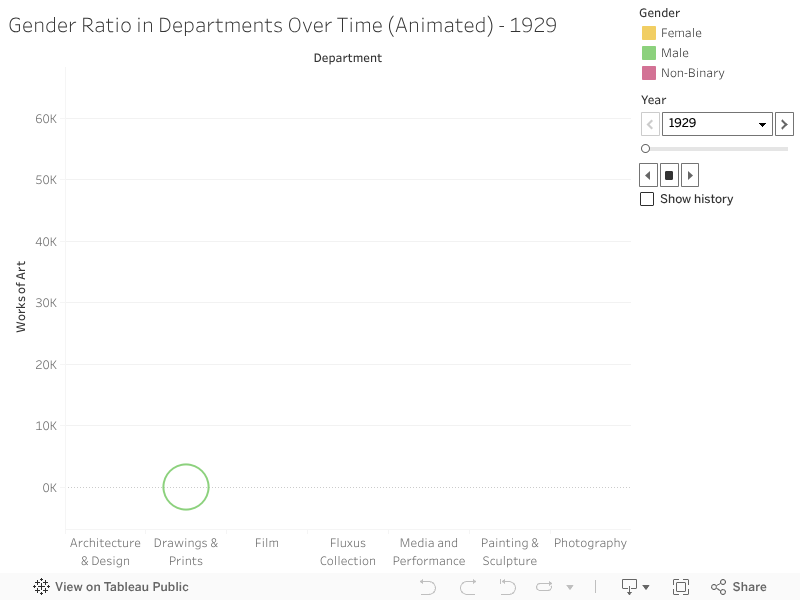Viewport: 800px width, 600px height.
Task: Click View on Tableau Public link
Action: [x=121, y=587]
